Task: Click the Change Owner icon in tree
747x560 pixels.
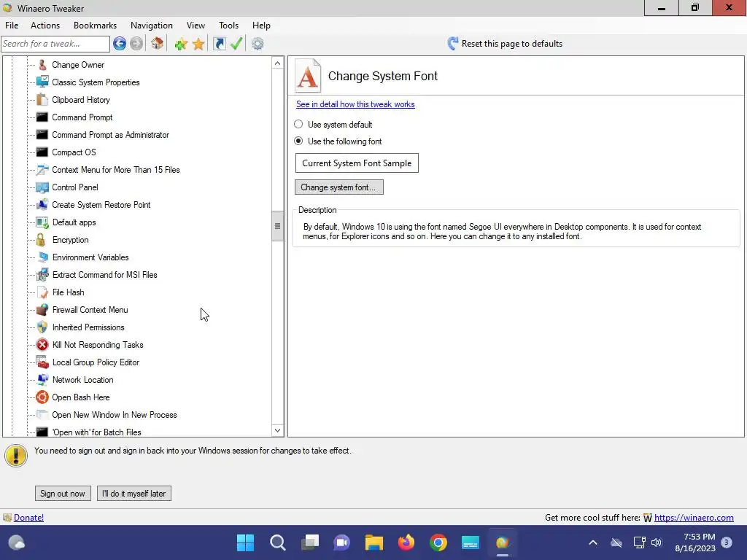Action: pyautogui.click(x=42, y=65)
